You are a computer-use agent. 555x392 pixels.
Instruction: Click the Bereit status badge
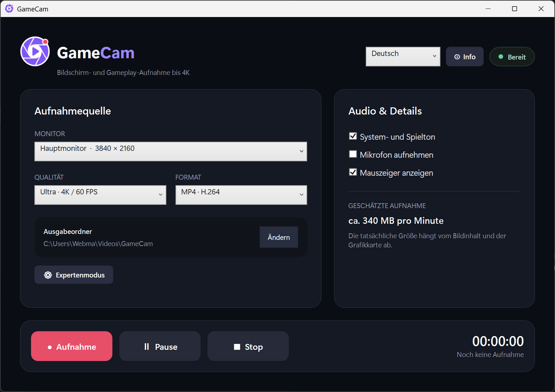click(512, 57)
